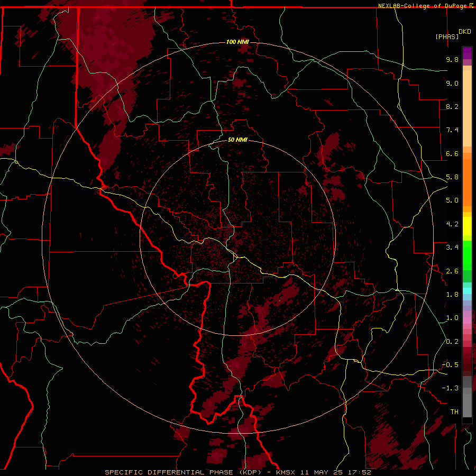Click the cyan segment of the colorbar
This screenshot has height=476, width=476.
[x=467, y=291]
